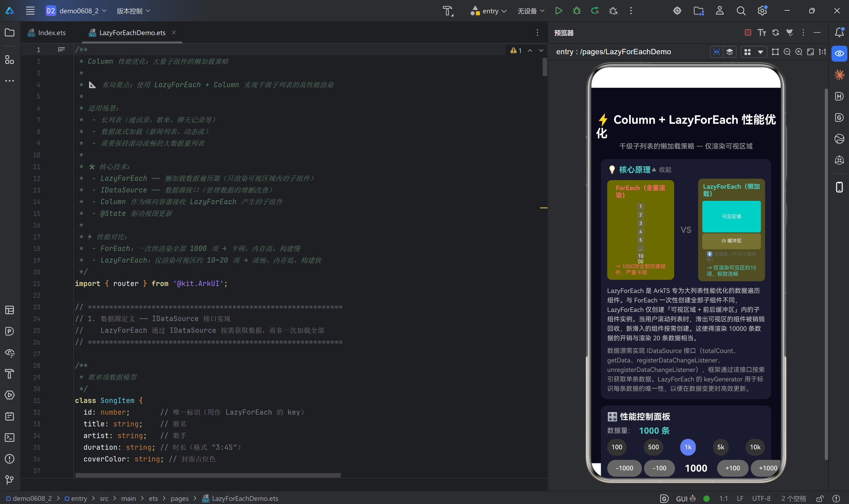This screenshot has width=849, height=504.
Task: Click the attach debugger icon
Action: click(x=613, y=11)
